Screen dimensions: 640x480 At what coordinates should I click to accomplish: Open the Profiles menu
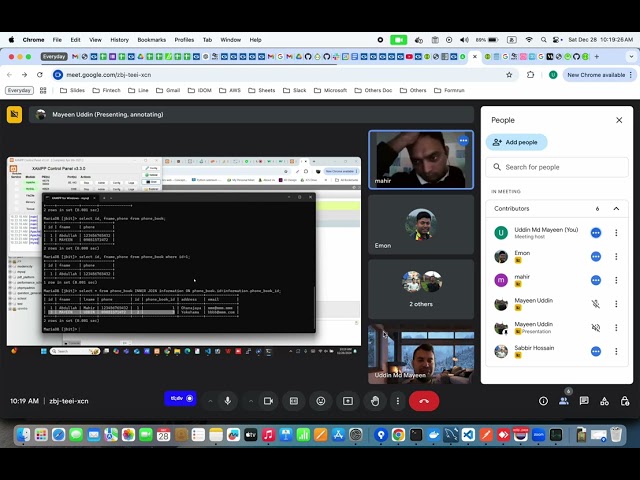pyautogui.click(x=184, y=40)
